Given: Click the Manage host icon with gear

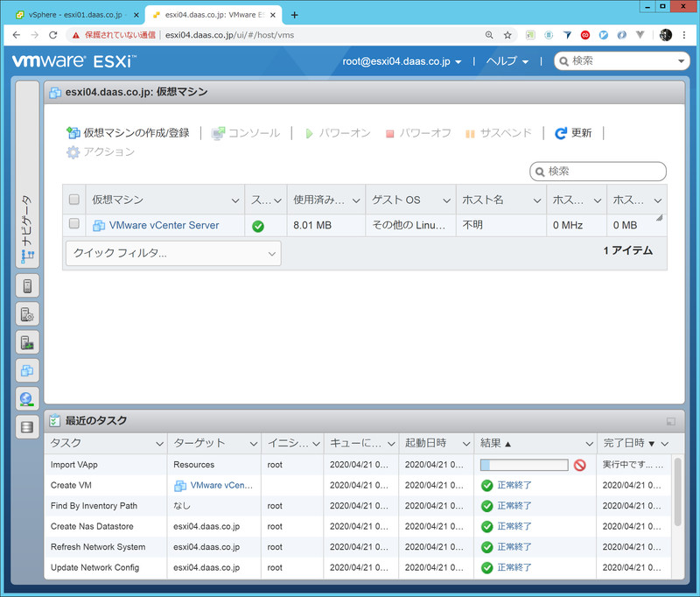Looking at the screenshot, I should pos(28,314).
